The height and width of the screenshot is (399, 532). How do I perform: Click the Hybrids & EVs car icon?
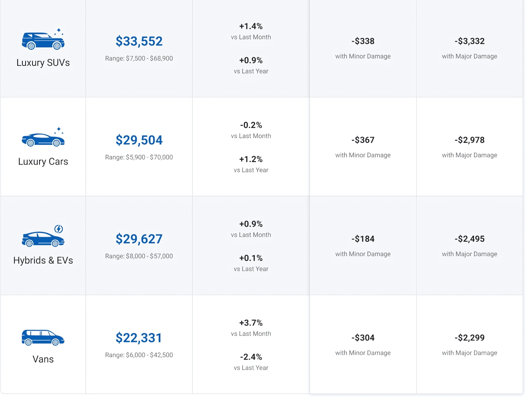tap(43, 239)
